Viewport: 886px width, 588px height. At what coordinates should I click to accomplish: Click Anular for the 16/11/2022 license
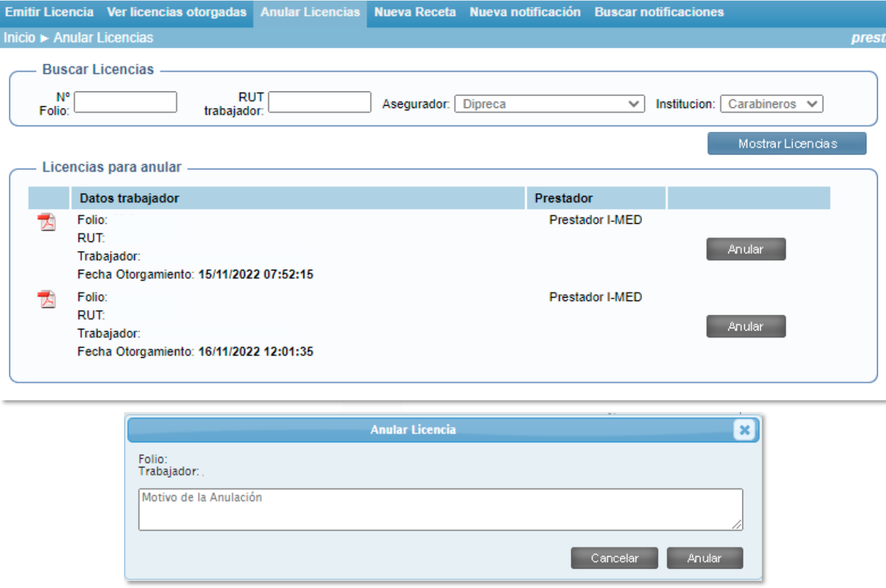pyautogui.click(x=745, y=326)
